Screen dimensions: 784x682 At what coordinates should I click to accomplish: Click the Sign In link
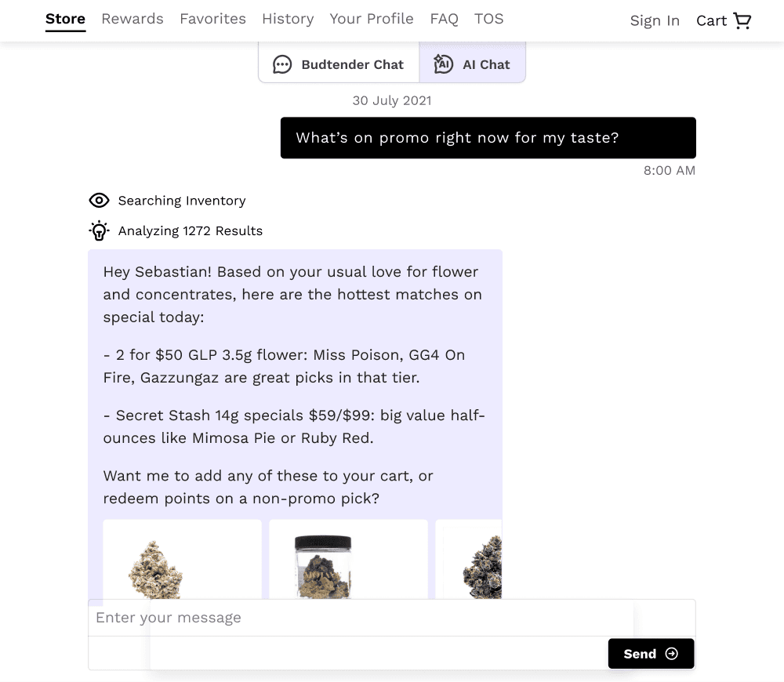coord(655,21)
